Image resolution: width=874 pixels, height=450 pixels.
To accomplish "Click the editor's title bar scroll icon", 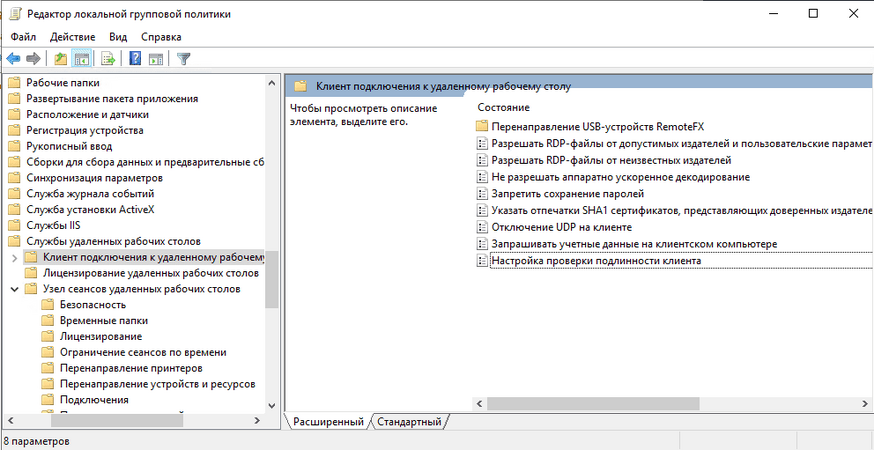I will click(15, 14).
